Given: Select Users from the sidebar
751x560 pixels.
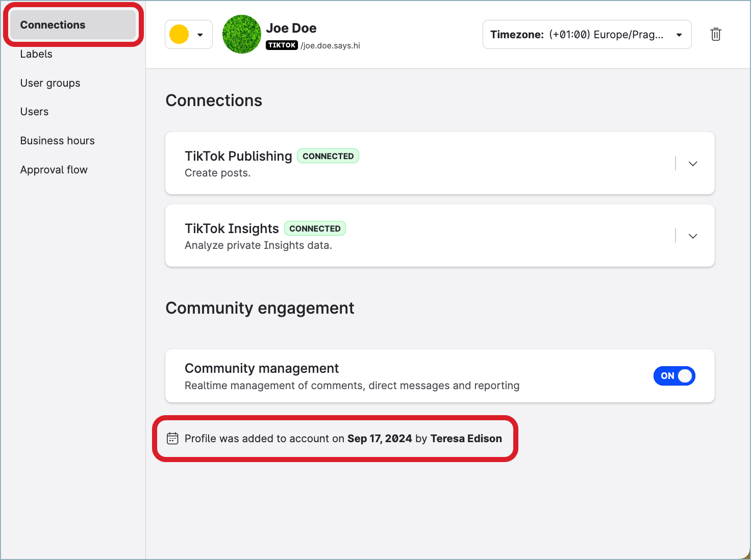Looking at the screenshot, I should 34,112.
